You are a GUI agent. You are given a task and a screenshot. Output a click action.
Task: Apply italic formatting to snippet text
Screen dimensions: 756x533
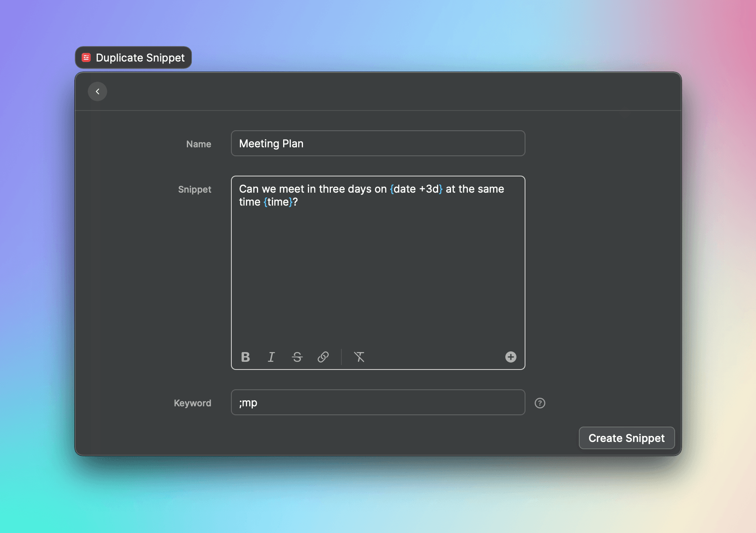pyautogui.click(x=271, y=357)
